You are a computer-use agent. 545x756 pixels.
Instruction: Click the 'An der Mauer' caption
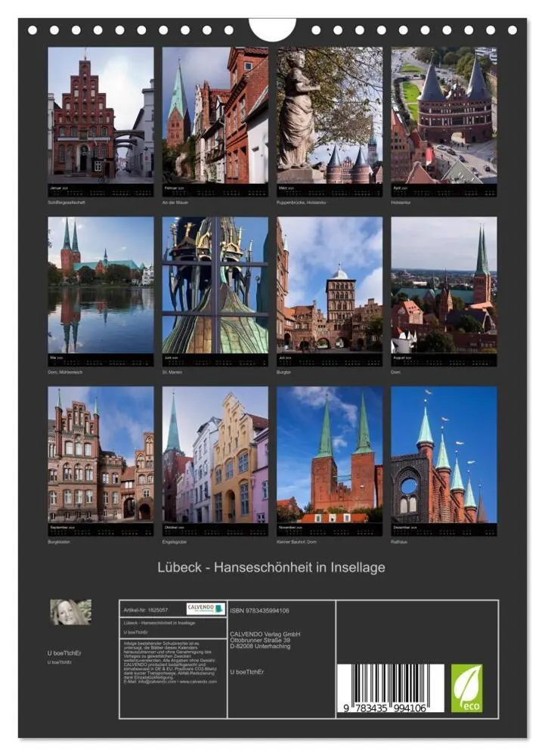pos(175,203)
